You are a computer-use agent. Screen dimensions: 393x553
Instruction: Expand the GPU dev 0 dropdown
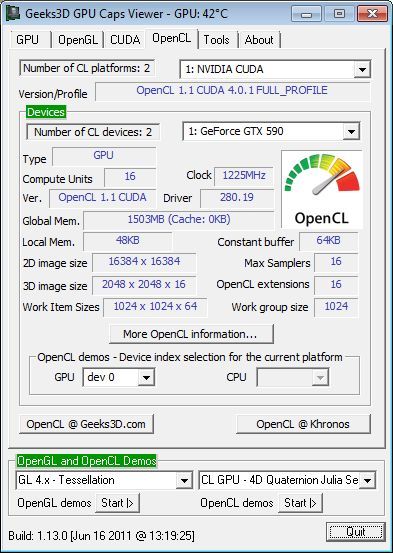(146, 377)
